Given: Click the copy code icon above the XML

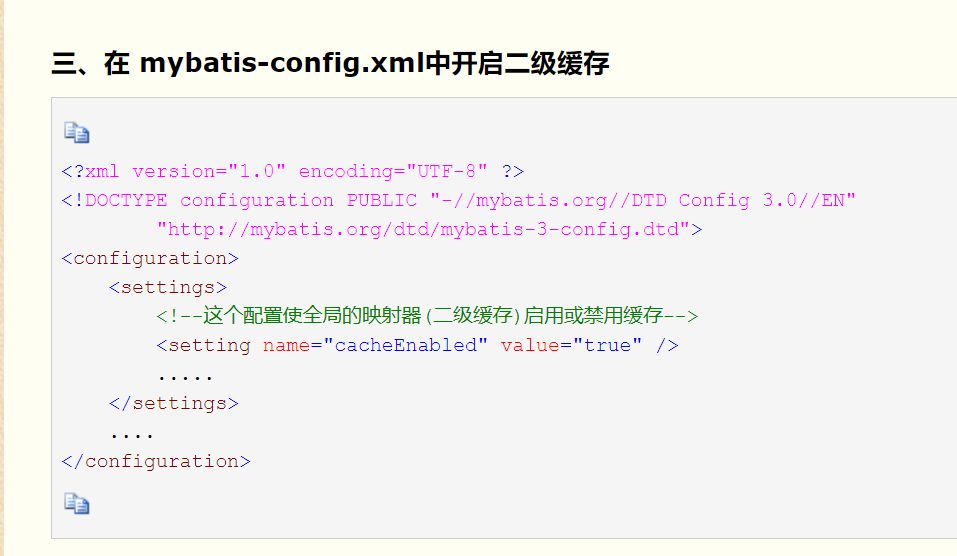Looking at the screenshot, I should coord(77,132).
